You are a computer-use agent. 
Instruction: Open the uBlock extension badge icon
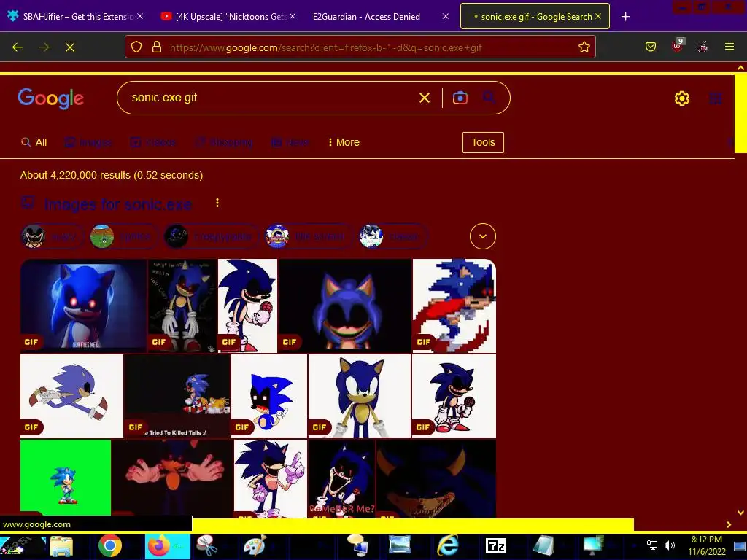(x=677, y=46)
